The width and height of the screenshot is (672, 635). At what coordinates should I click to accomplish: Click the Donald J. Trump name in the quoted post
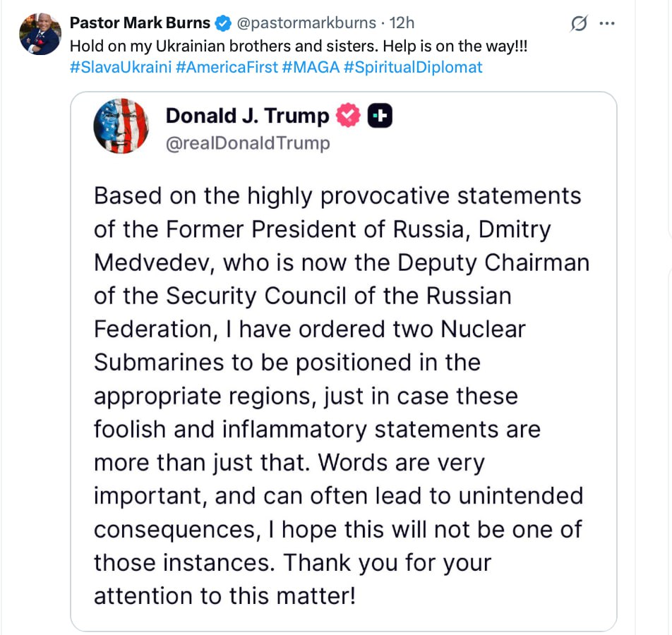pyautogui.click(x=247, y=116)
